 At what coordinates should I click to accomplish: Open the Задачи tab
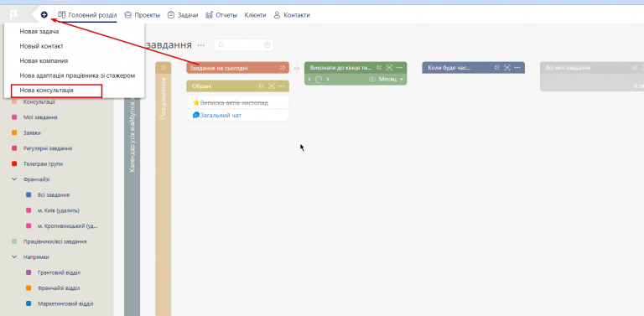coord(183,15)
